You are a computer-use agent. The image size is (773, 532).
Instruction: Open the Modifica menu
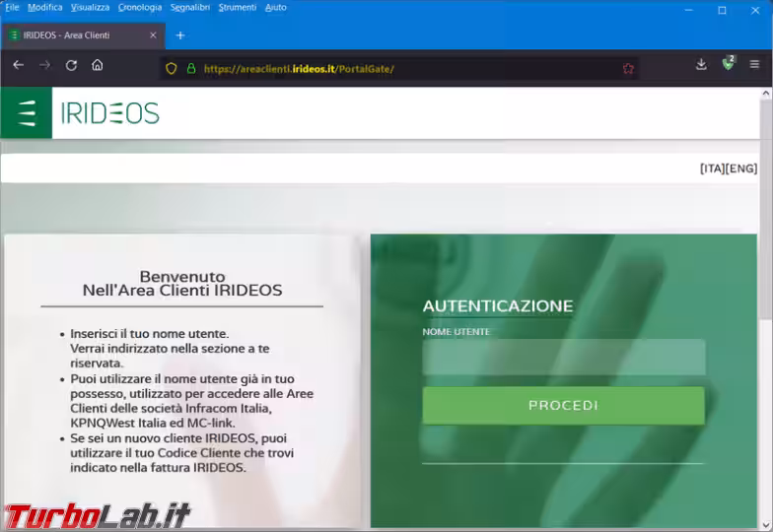pos(45,7)
